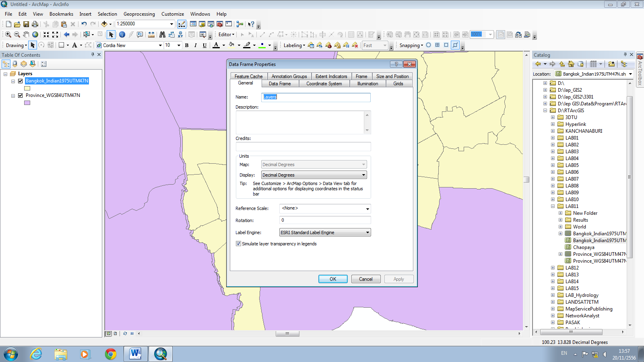The width and height of the screenshot is (644, 362).
Task: Expand the LAB12 folder in Catalog
Action: pyautogui.click(x=553, y=267)
